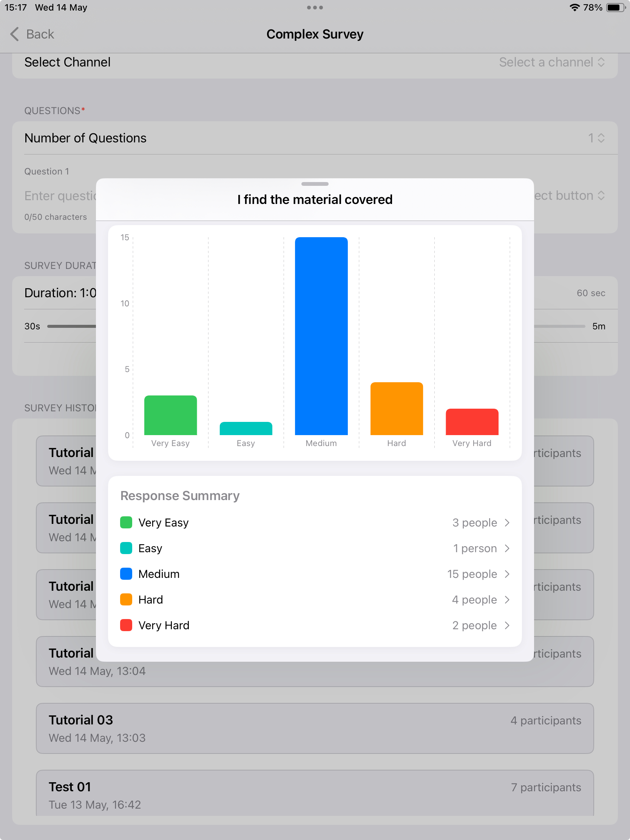Tap the 'Select Channel' row label

tap(68, 62)
